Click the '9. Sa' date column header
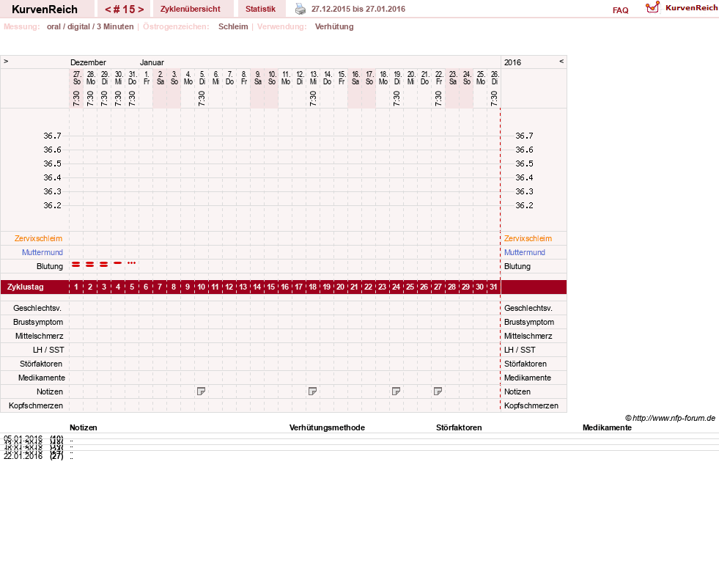This screenshot has width=719, height=588. tap(258, 78)
